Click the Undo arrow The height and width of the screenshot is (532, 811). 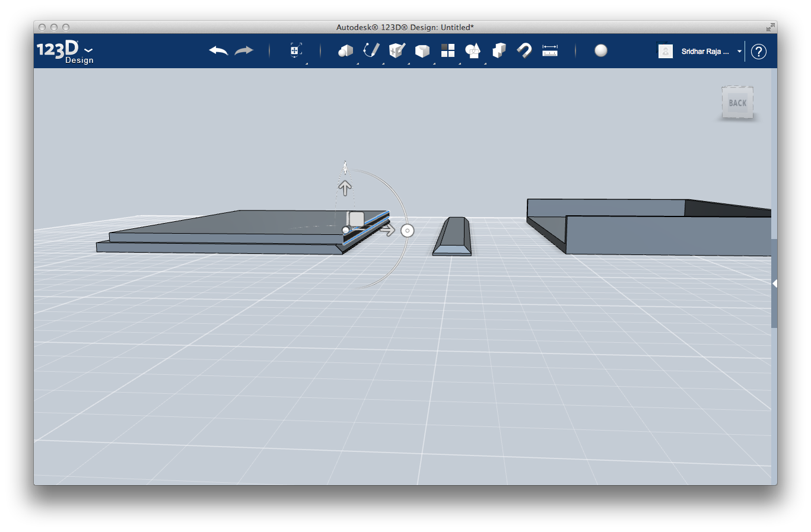pos(218,51)
